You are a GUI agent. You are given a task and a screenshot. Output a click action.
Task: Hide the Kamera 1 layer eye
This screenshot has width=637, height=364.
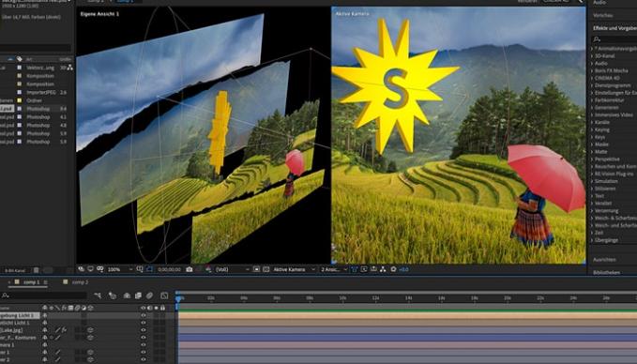(144, 344)
